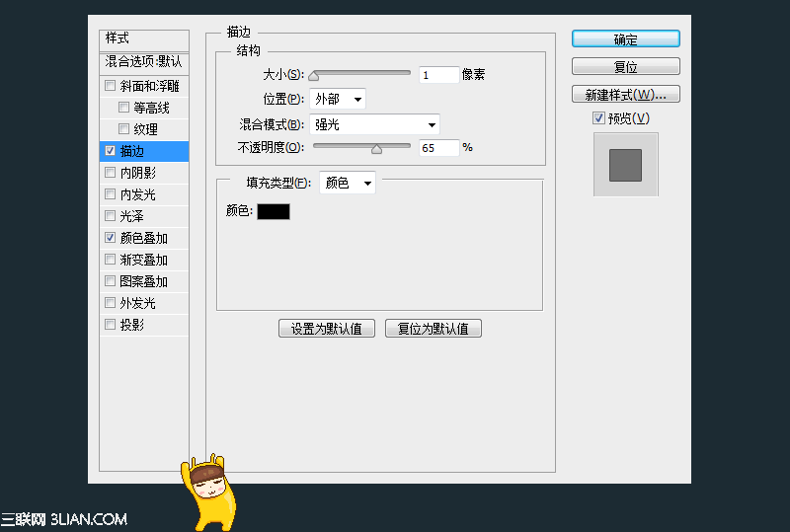Image resolution: width=790 pixels, height=532 pixels.
Task: Click the 大小 pixel value field
Action: point(438,75)
